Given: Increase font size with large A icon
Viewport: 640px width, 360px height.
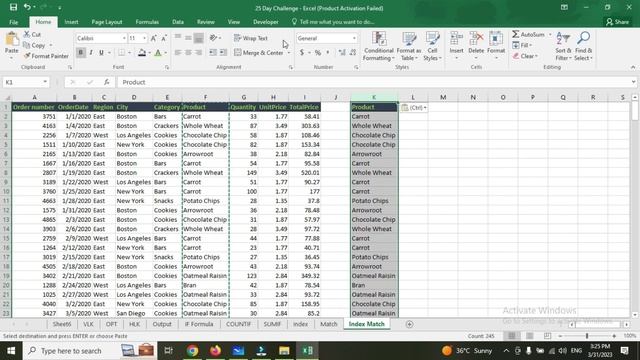Looking at the screenshot, I should (153, 38).
